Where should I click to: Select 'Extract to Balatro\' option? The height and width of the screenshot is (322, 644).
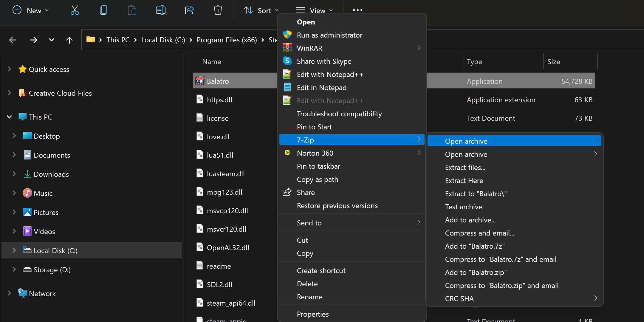pos(476,193)
